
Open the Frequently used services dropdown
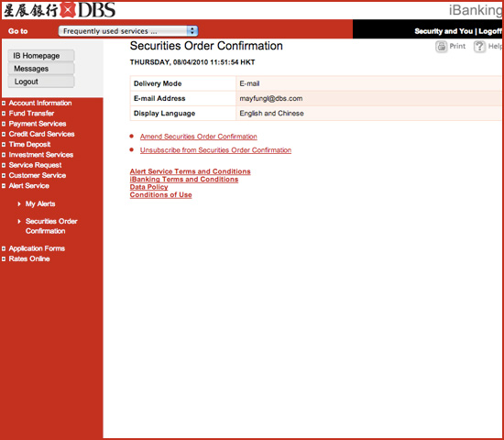click(128, 31)
